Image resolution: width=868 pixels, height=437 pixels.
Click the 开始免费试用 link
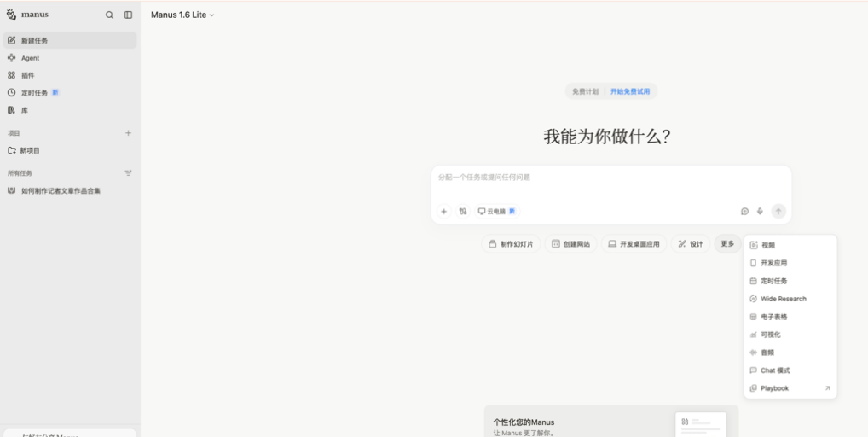pos(630,91)
